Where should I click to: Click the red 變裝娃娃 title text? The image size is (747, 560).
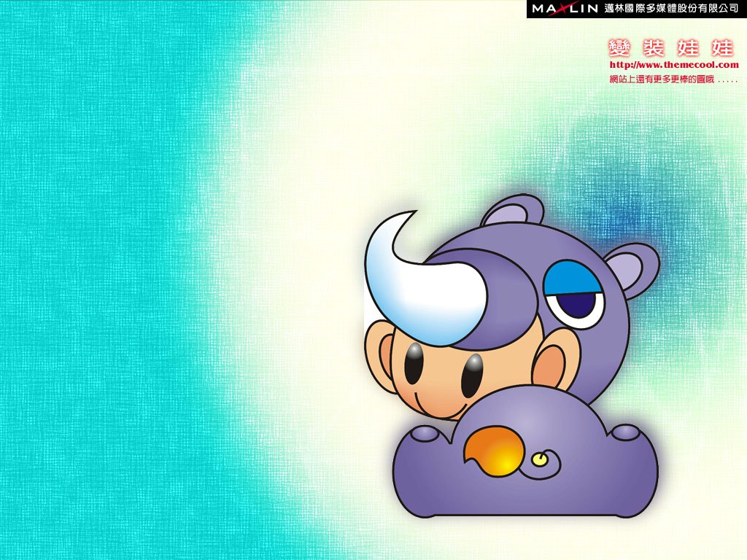672,48
